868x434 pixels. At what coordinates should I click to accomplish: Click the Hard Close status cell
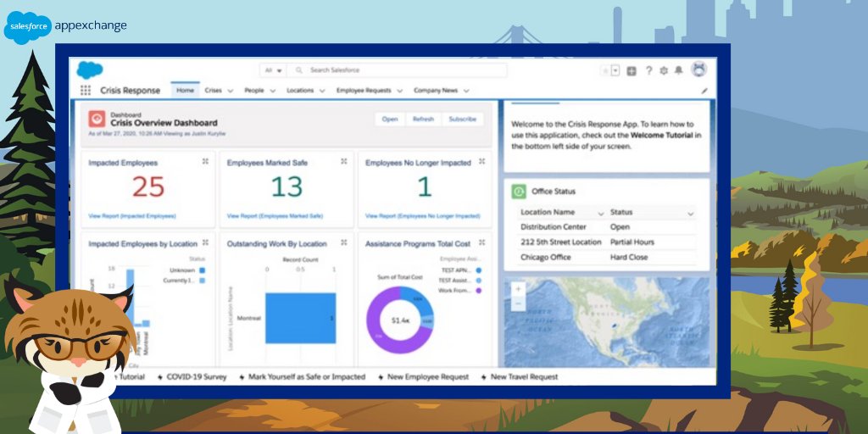(629, 257)
